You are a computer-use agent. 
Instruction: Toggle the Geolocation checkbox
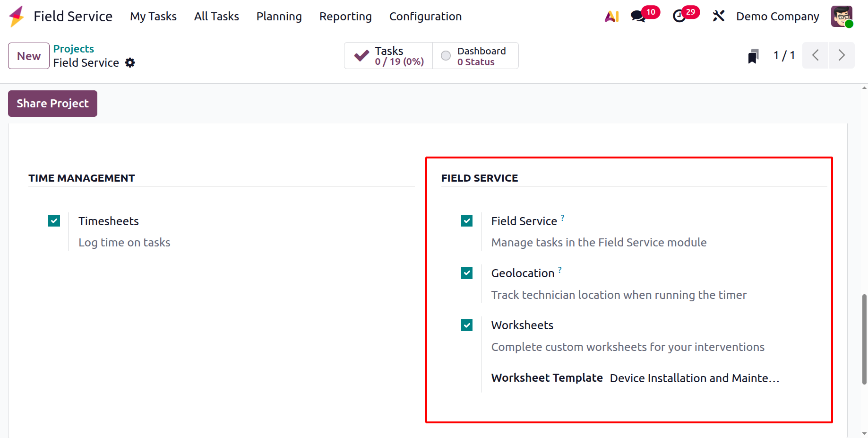tap(467, 273)
